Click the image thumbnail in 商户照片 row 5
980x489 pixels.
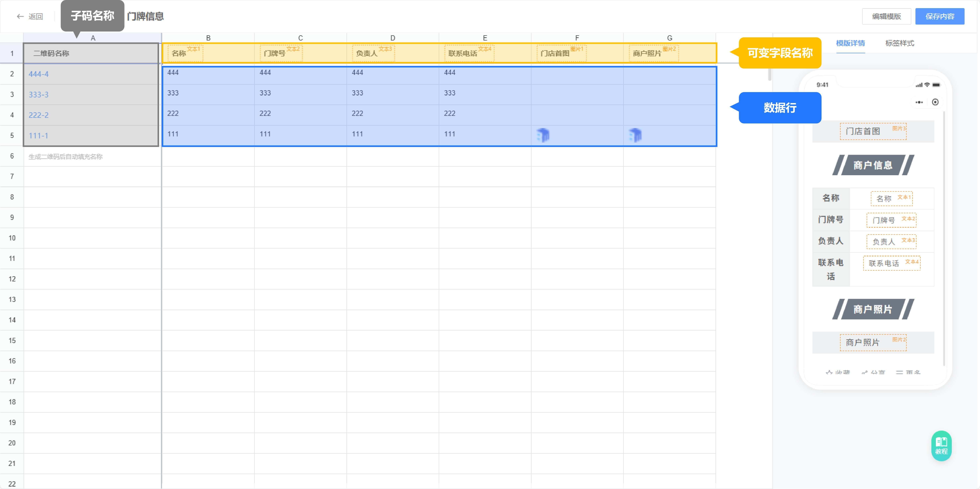tap(635, 135)
